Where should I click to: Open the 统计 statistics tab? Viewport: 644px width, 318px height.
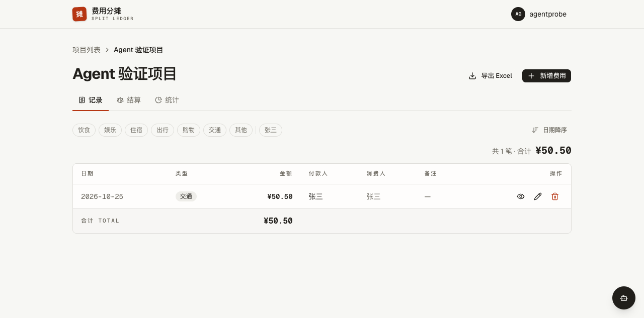(167, 100)
